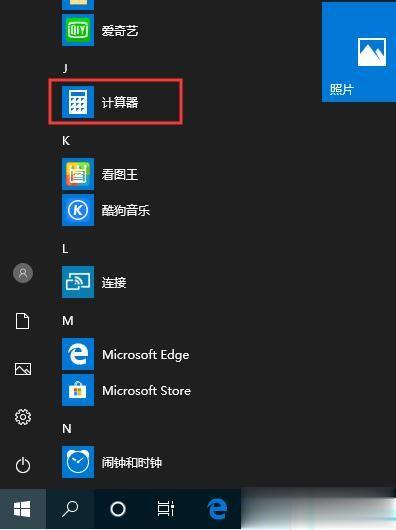Click the Windows Start button
Screen dimensions: 396x530
[x=22, y=509]
